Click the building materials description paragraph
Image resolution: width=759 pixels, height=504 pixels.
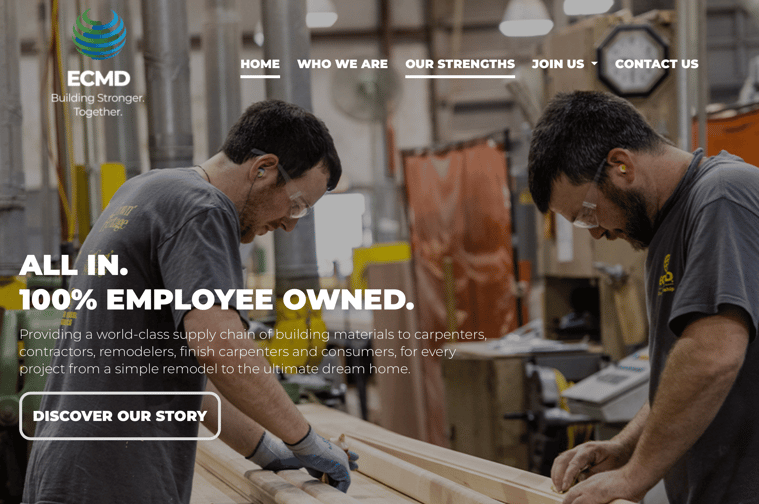tap(253, 351)
